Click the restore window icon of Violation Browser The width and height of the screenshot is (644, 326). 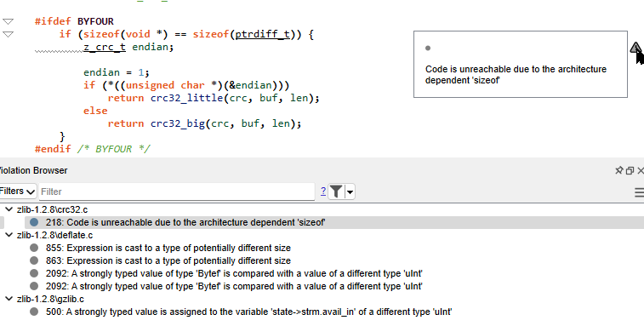point(630,170)
